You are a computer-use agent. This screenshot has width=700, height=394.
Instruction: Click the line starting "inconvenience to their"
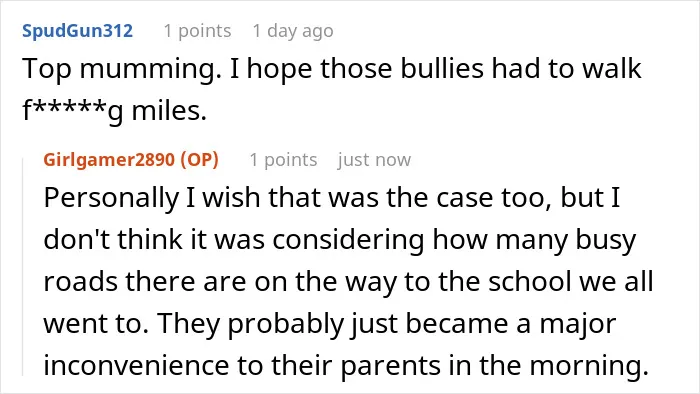[x=346, y=365]
